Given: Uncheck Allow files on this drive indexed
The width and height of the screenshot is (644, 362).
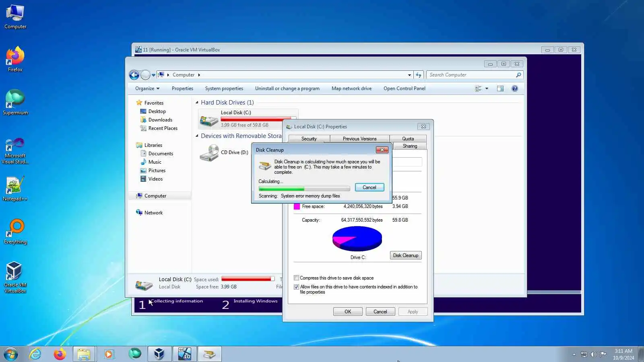Looking at the screenshot, I should point(297,287).
